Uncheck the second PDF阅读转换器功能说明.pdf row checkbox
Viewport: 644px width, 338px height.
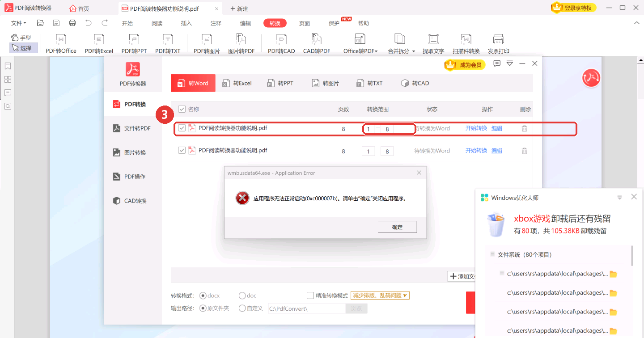click(182, 150)
